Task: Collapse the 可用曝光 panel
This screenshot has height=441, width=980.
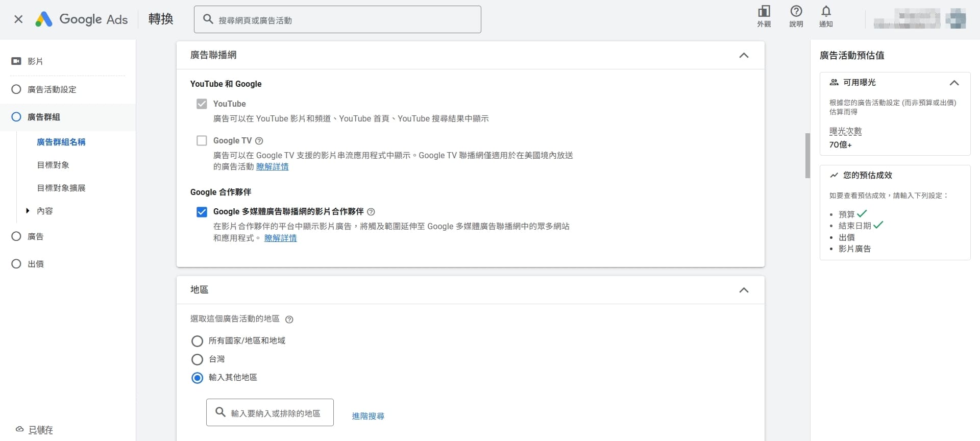Action: pos(954,83)
